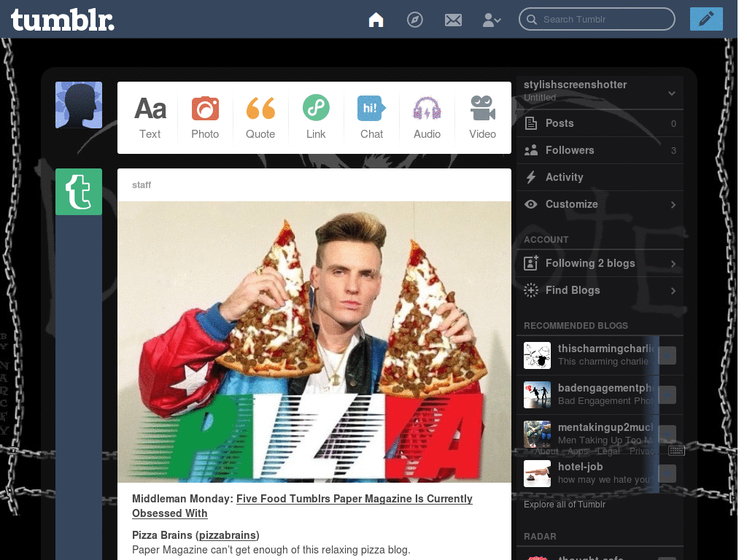
Task: Create a new Photo post
Action: pos(205,117)
